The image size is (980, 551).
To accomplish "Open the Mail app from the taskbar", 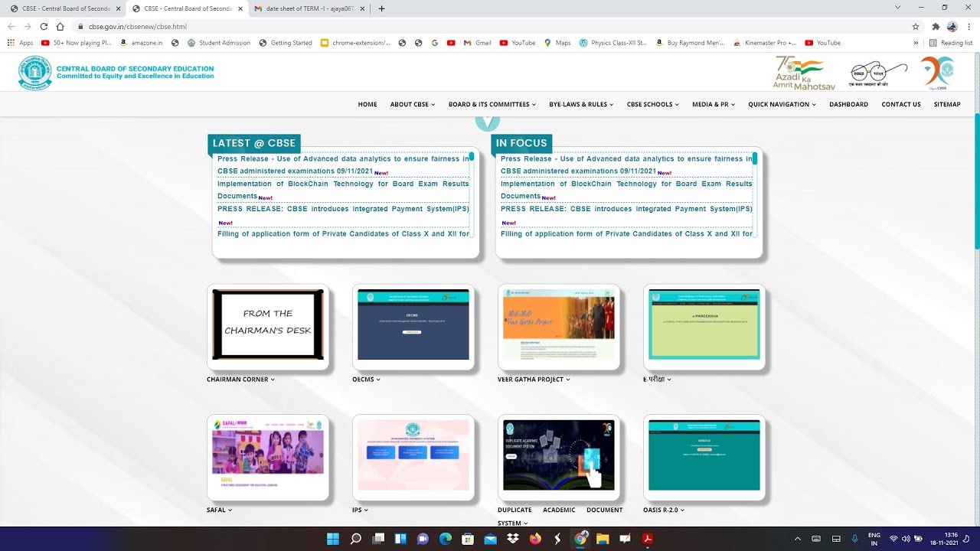I will tap(490, 539).
